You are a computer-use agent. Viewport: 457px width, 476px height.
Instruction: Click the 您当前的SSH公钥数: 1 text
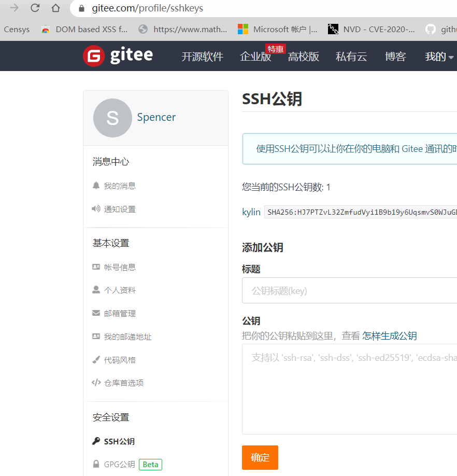pyautogui.click(x=286, y=187)
